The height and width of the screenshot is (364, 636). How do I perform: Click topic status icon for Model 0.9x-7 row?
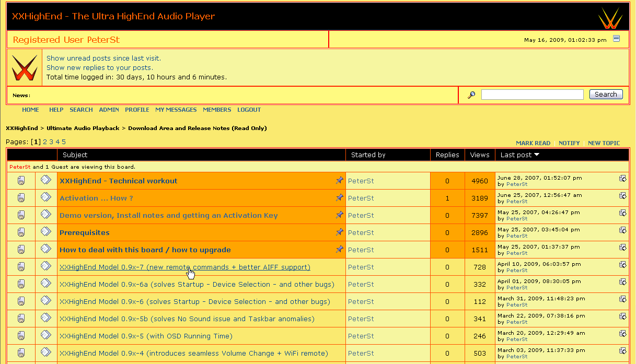point(21,267)
